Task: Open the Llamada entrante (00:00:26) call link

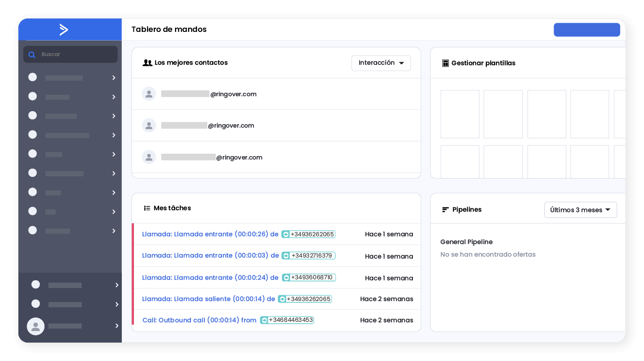Action: (x=208, y=234)
